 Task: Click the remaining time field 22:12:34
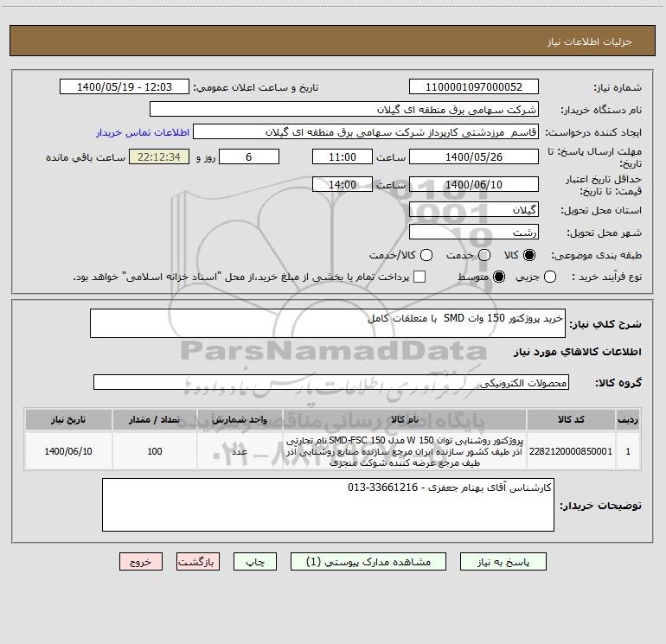159,156
